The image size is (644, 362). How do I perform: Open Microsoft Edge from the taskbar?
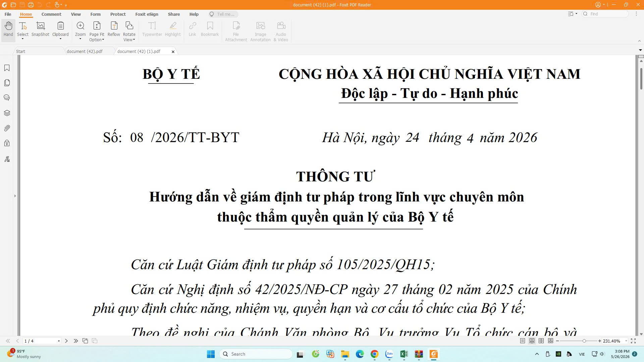click(x=360, y=354)
